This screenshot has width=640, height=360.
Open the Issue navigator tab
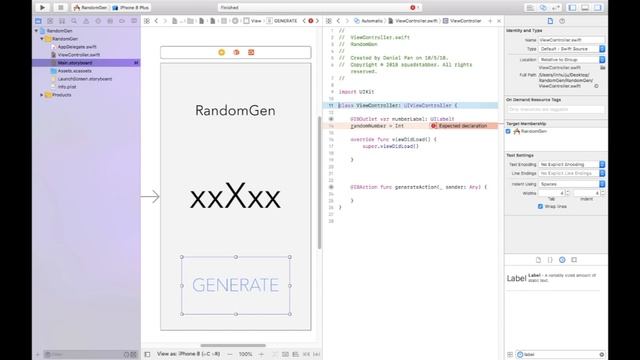(86, 21)
